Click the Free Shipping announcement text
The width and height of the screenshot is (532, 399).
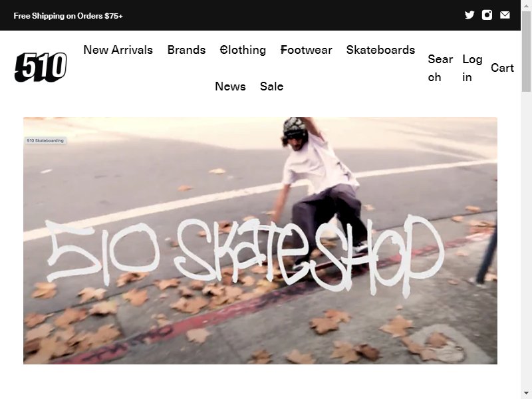click(68, 15)
